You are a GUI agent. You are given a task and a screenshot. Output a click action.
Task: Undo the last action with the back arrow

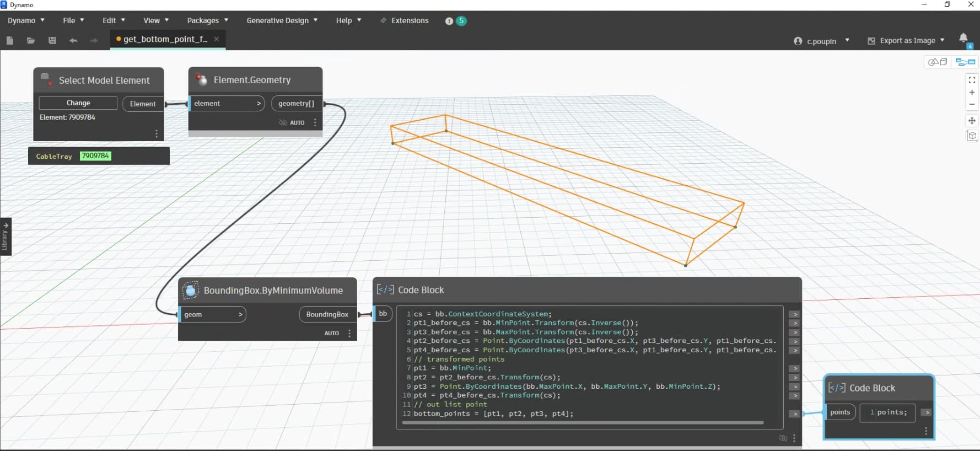tap(73, 40)
